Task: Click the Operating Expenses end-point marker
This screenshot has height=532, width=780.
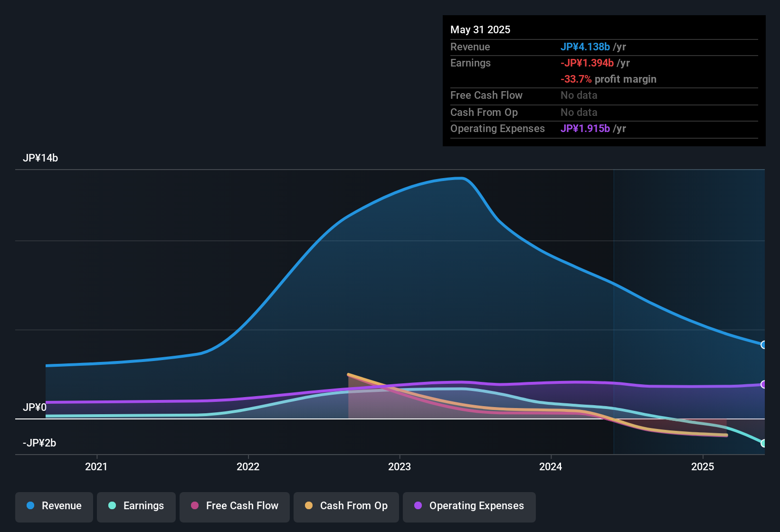Action: pos(764,384)
